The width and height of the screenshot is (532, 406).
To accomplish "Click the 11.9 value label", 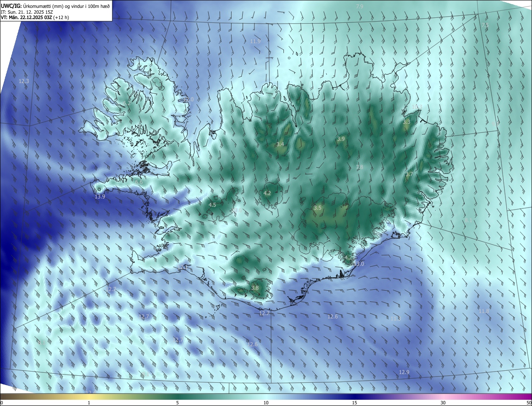I will (255, 41).
